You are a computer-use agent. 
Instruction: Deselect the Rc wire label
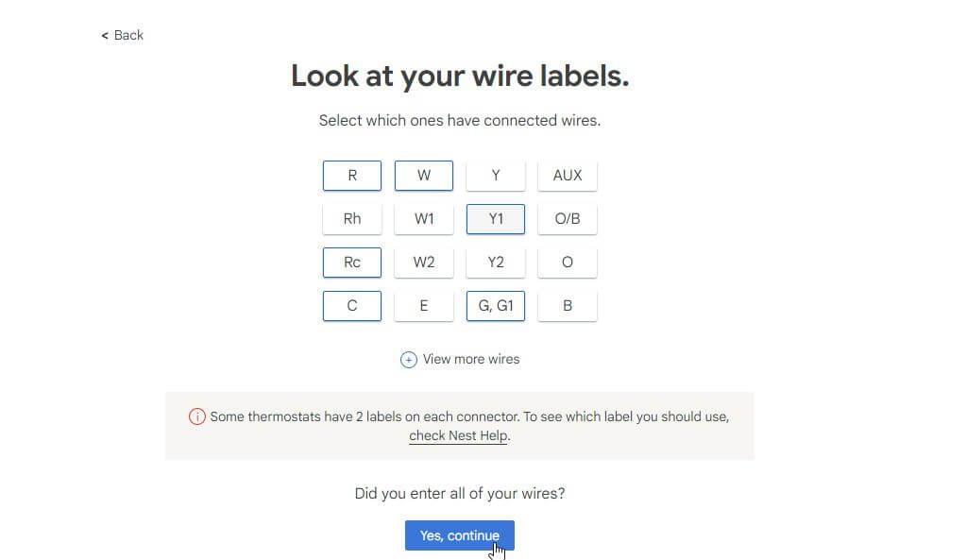tap(352, 263)
